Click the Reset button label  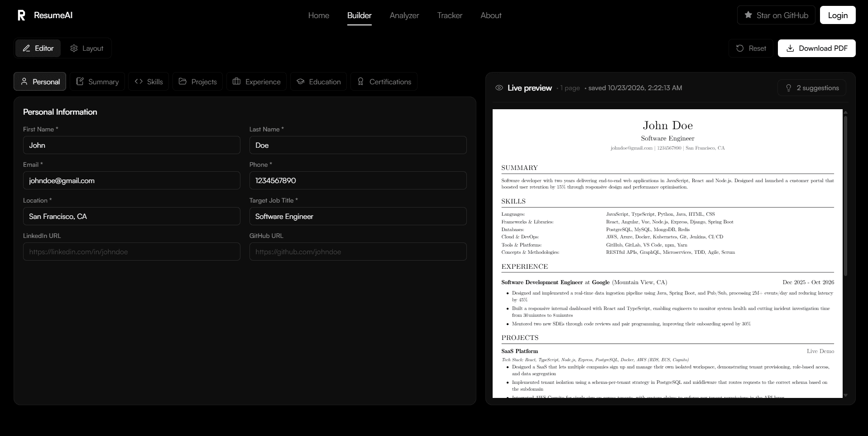[x=758, y=48]
